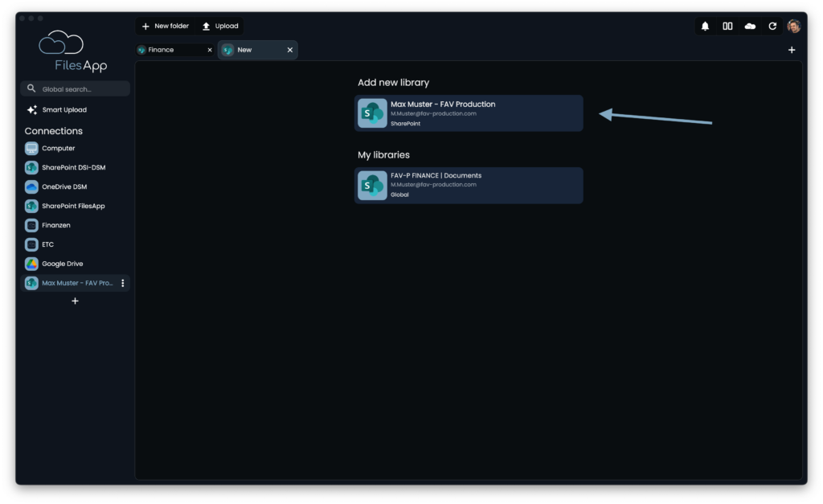Open the ETC connection

[75, 244]
